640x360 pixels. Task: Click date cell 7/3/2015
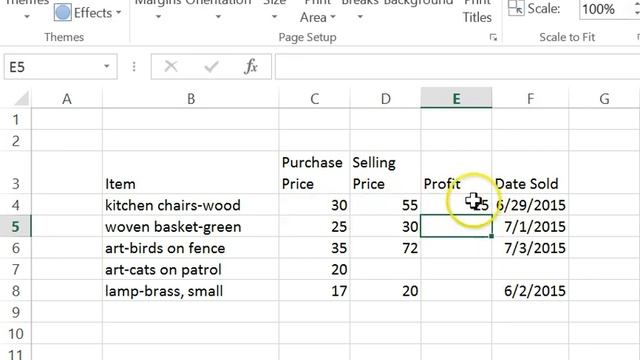pos(530,248)
